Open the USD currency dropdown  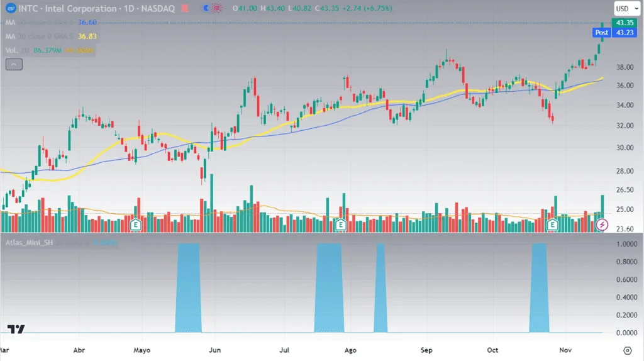(627, 9)
